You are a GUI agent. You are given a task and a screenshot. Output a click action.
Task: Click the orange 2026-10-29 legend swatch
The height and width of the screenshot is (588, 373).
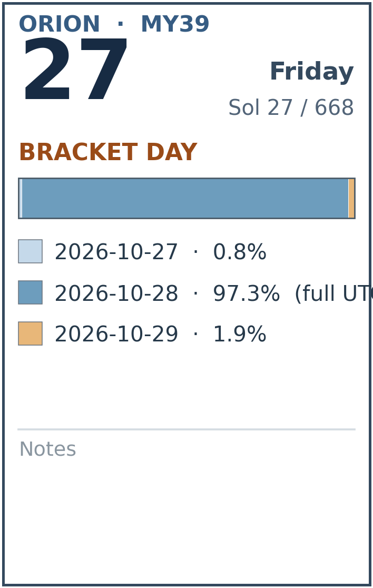point(31,334)
